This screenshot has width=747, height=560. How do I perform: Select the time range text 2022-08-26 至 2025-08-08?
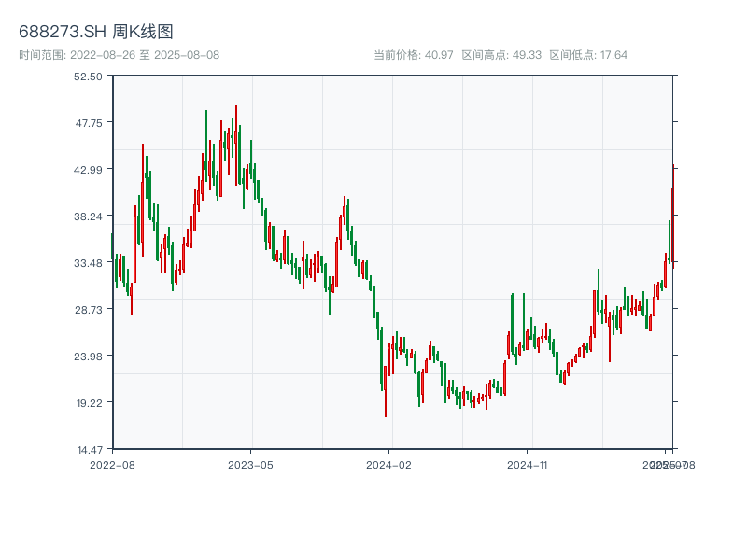coord(145,55)
